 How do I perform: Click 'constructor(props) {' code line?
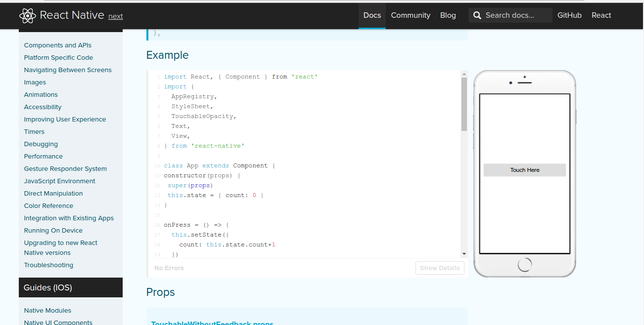click(x=202, y=176)
